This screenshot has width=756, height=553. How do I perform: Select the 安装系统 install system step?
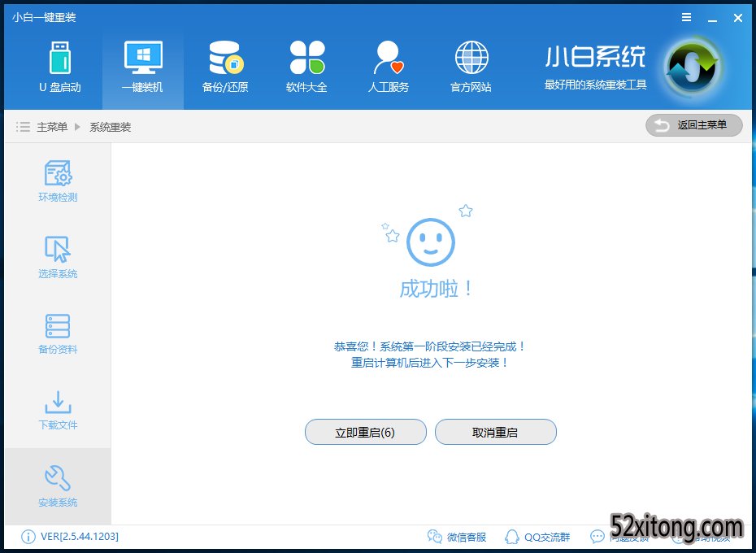coord(58,486)
